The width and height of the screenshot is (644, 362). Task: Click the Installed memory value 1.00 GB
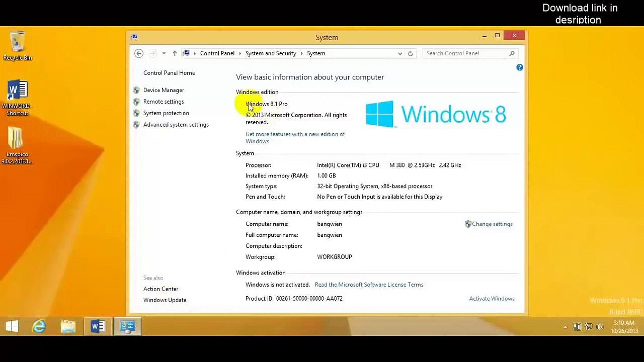pos(326,176)
